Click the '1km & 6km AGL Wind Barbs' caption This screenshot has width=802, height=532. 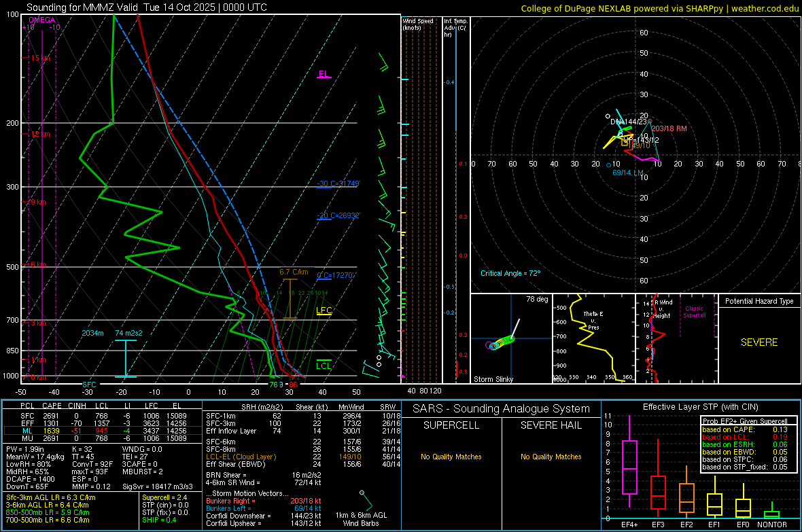(361, 519)
